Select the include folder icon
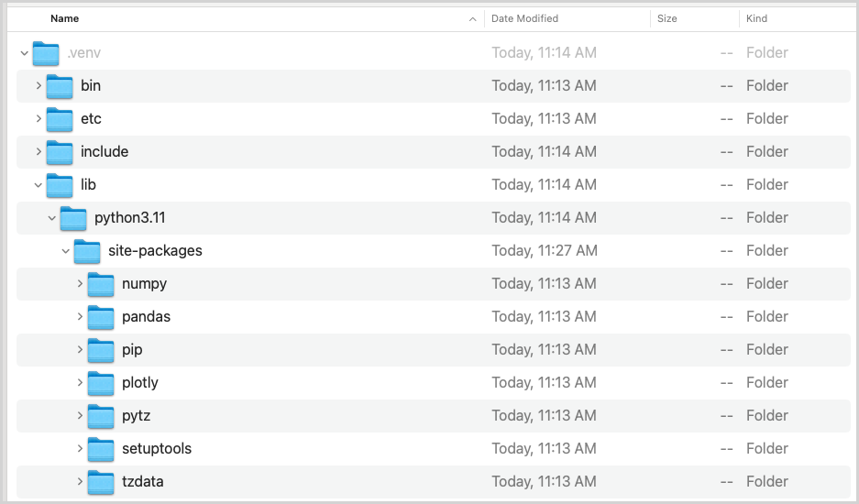The width and height of the screenshot is (859, 504). click(x=60, y=152)
